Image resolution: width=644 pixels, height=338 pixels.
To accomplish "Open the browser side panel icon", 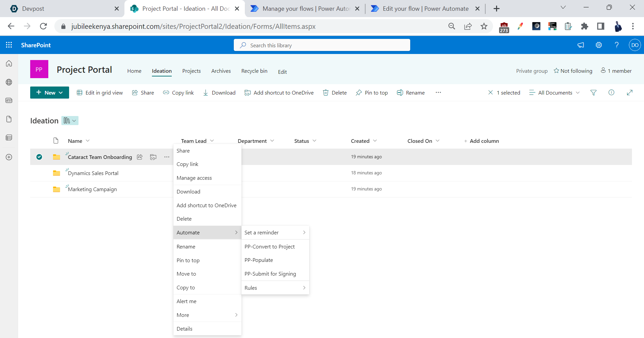I will point(601,26).
